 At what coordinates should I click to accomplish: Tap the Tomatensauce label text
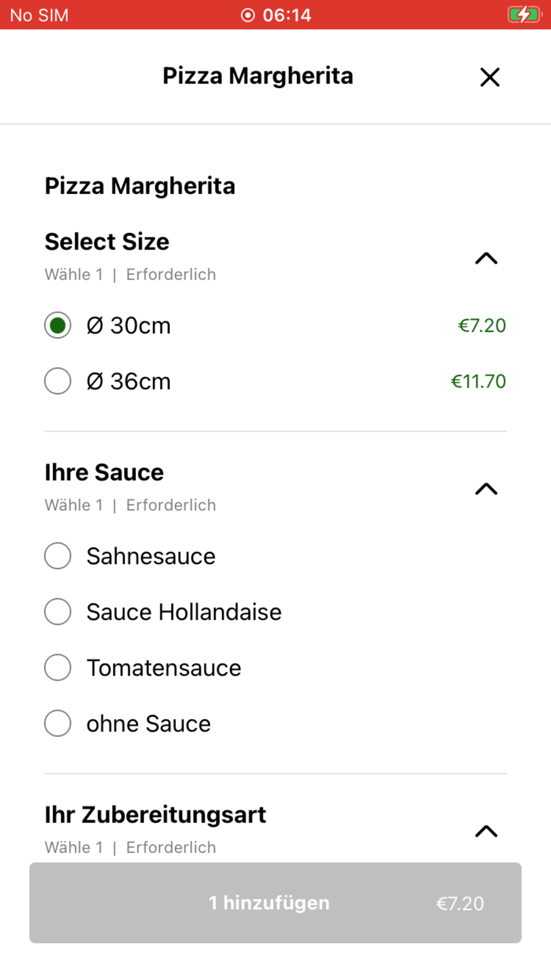pyautogui.click(x=164, y=668)
